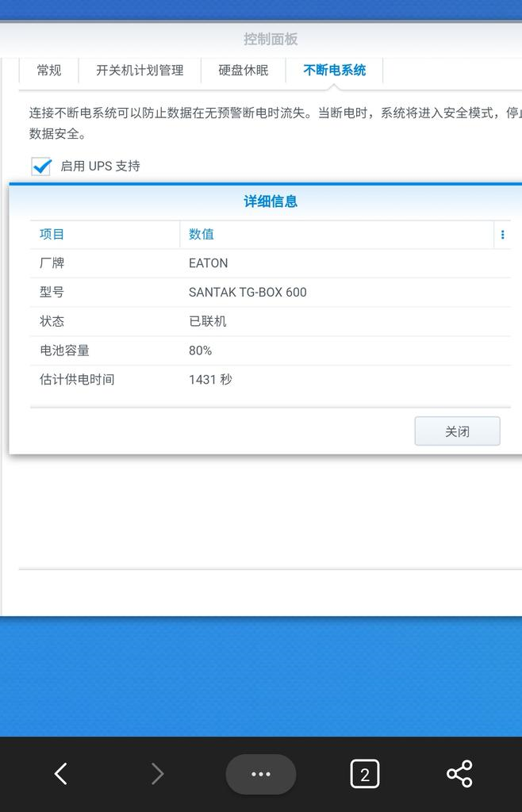Select the 估计供电时间 row label
The width and height of the screenshot is (522, 812).
tap(77, 380)
